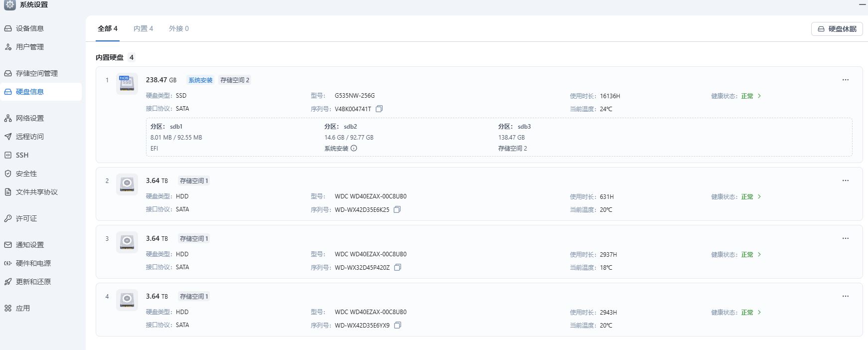
Task: Click the 238.47 GB capacity text
Action: [161, 80]
